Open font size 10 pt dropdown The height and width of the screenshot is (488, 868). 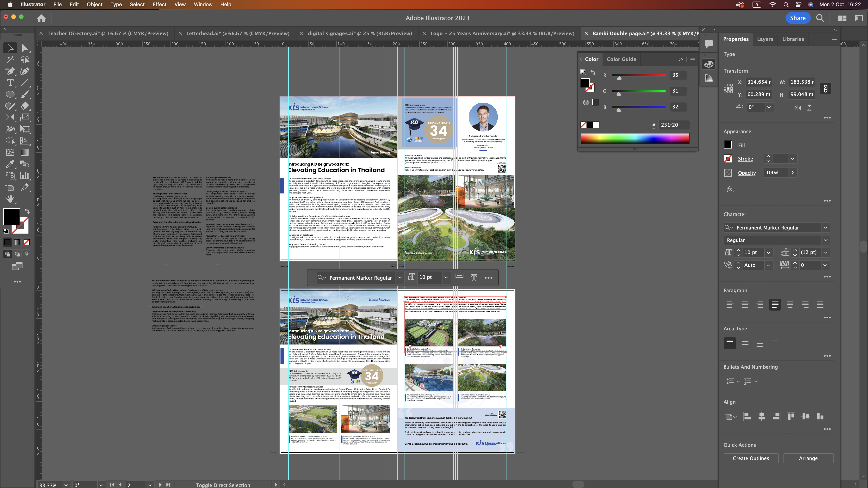click(x=768, y=253)
